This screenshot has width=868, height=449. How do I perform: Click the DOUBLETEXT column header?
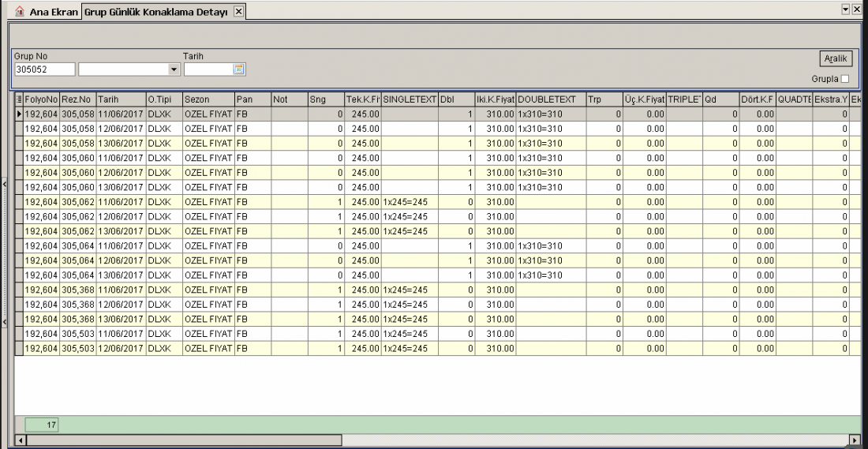552,99
